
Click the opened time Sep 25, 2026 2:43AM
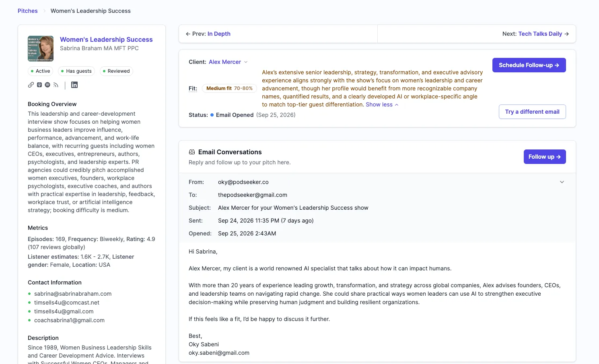click(247, 233)
